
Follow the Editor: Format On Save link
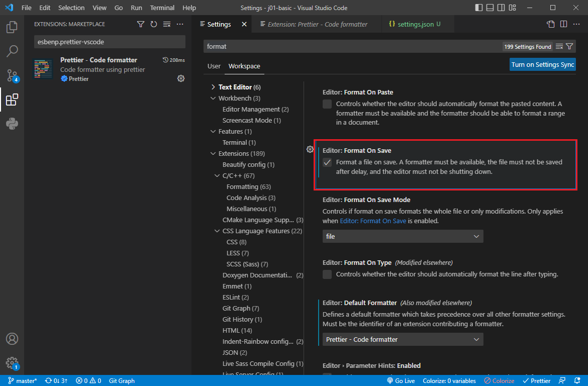pyautogui.click(x=373, y=221)
